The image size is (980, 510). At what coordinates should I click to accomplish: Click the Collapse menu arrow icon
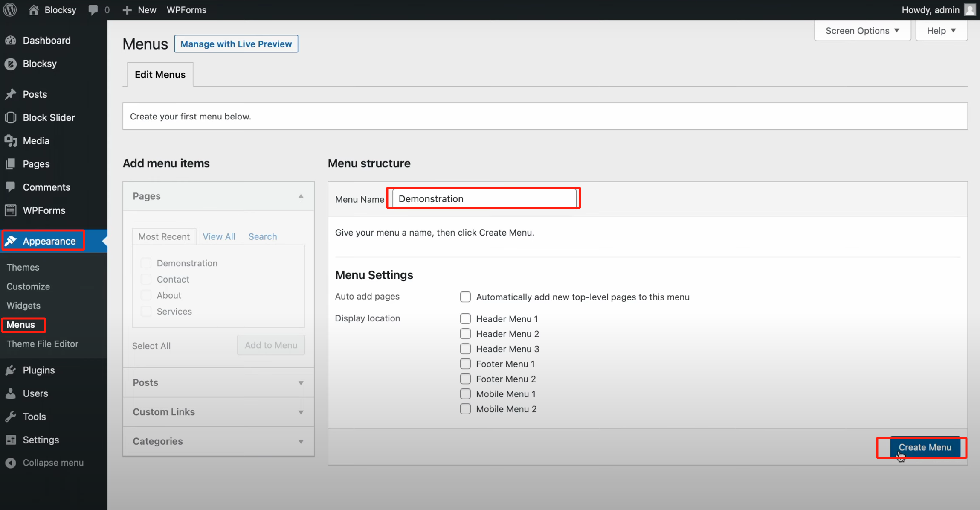pos(11,463)
